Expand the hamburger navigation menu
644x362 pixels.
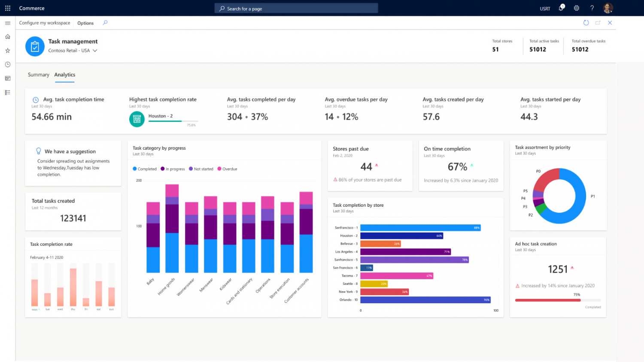[x=8, y=23]
